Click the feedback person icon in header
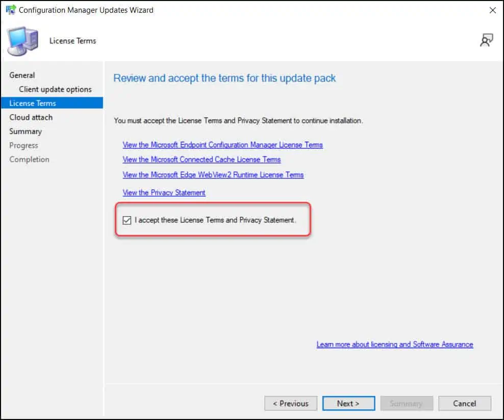 pos(486,40)
